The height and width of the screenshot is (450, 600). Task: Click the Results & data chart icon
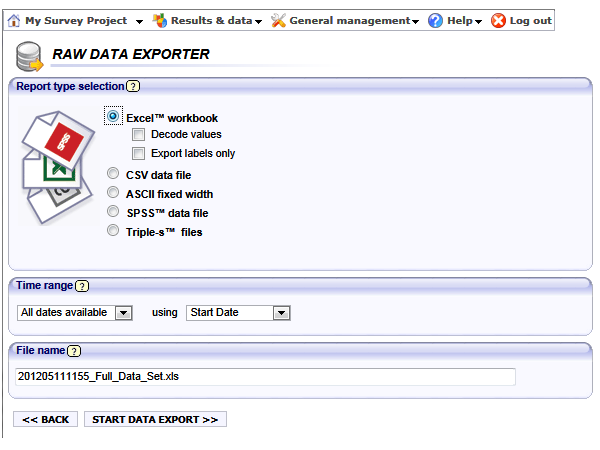tap(159, 20)
